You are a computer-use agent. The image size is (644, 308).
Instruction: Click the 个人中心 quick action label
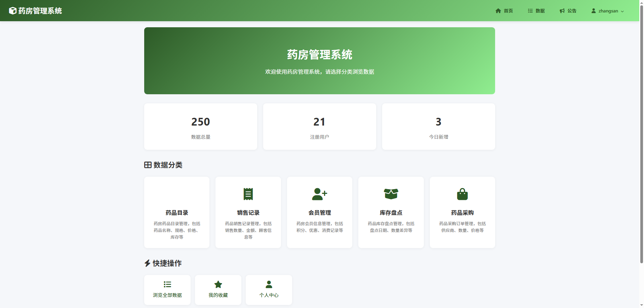tap(269, 295)
